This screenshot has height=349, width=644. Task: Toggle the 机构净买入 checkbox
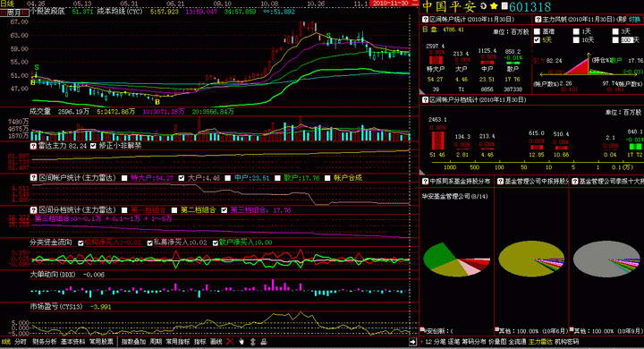click(x=80, y=243)
